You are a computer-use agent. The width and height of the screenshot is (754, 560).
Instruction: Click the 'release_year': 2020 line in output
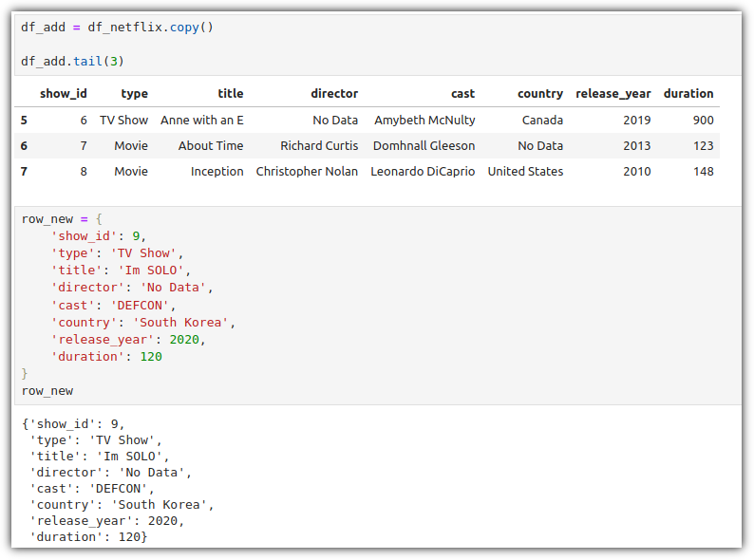point(106,521)
